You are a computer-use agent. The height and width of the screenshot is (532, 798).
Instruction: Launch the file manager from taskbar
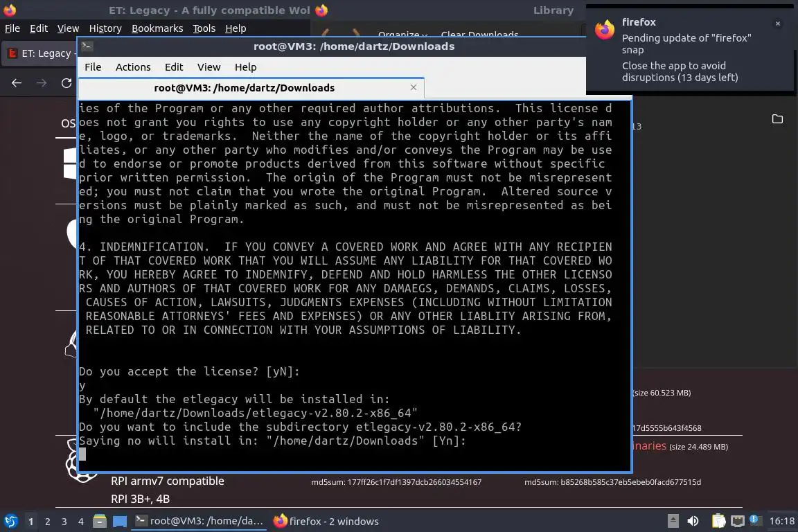point(100,521)
